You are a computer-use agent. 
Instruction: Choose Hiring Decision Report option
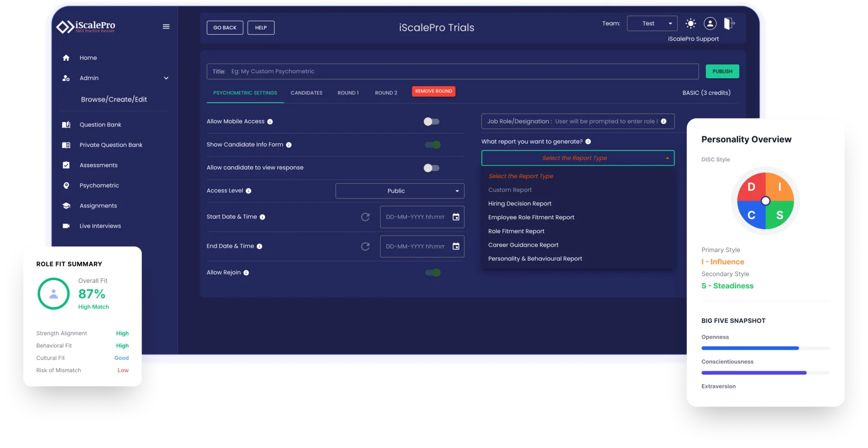(x=520, y=203)
